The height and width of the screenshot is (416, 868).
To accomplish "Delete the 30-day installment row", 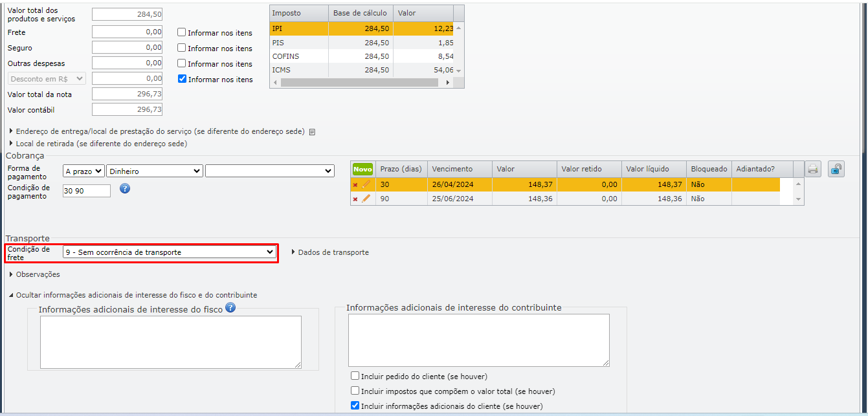I will [355, 185].
